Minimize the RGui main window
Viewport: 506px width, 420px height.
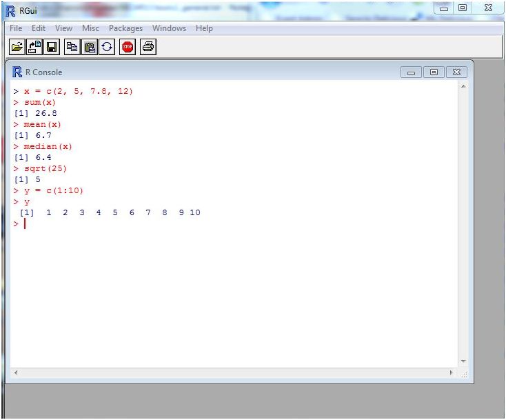pos(444,8)
